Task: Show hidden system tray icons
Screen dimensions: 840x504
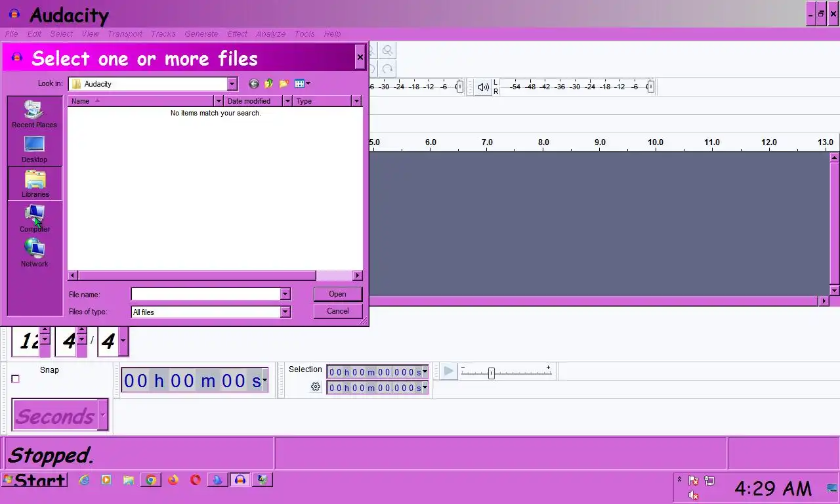Action: pos(679,480)
